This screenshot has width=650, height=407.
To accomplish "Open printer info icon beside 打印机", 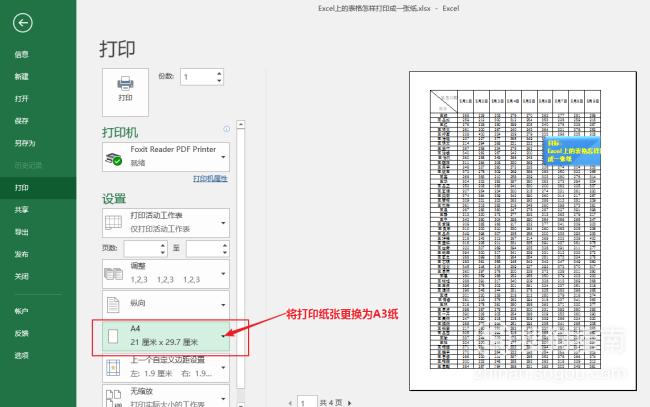I will point(226,129).
